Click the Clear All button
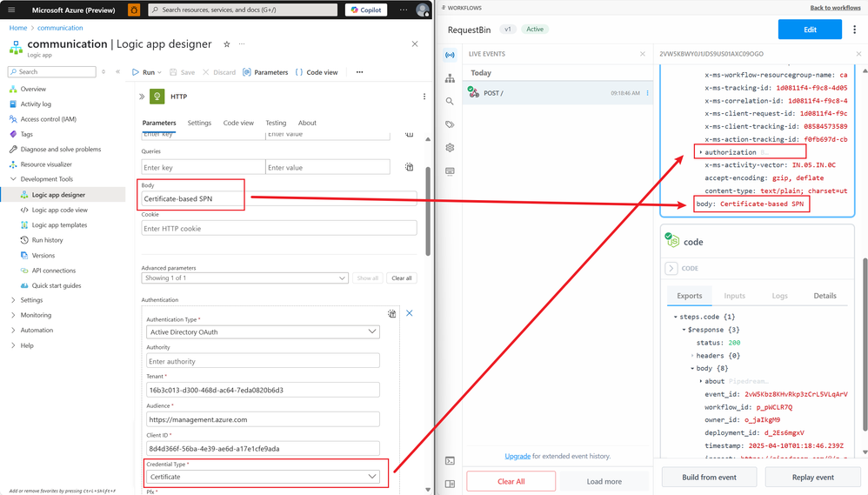 coord(511,481)
